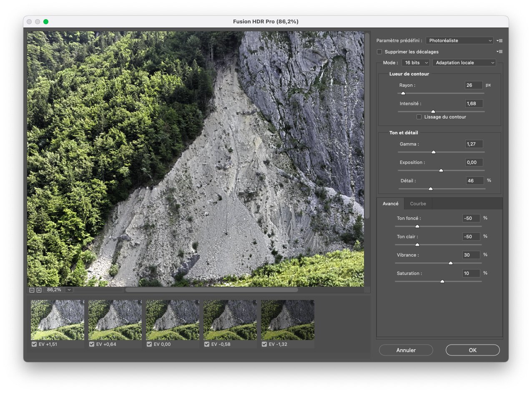Click the Ton foncé value field

[x=471, y=218]
